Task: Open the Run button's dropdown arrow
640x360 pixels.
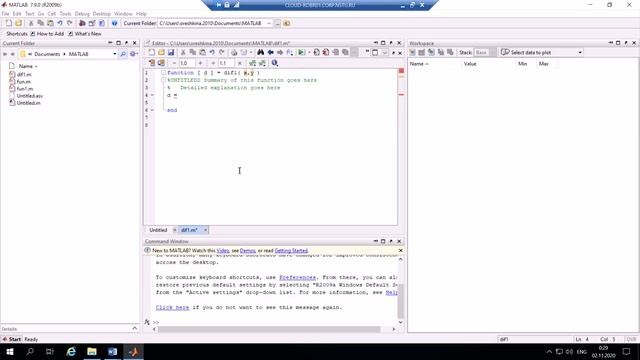Action: (309, 52)
